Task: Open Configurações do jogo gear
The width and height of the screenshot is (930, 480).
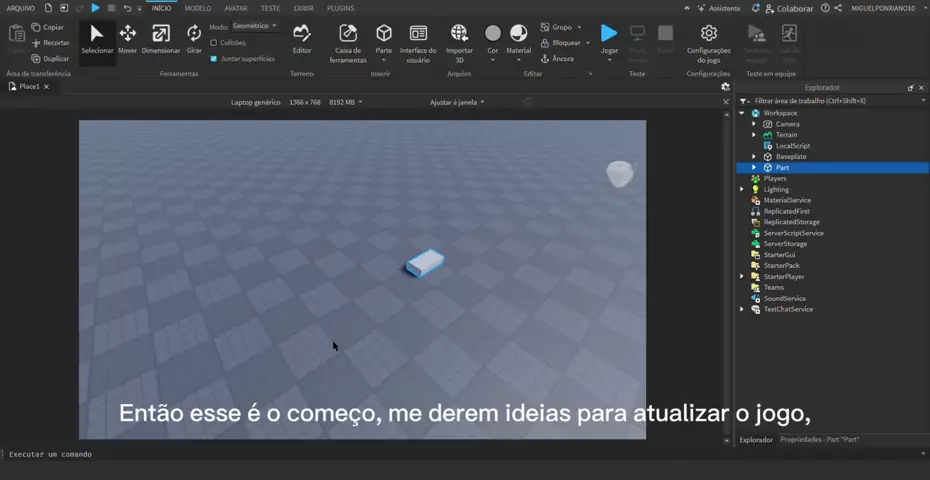Action: pos(708,40)
